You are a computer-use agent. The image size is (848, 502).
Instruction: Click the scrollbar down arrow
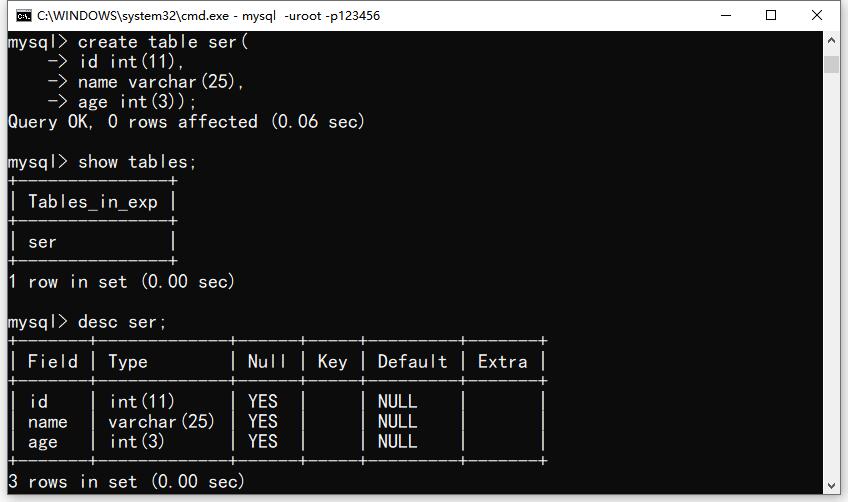pos(831,485)
